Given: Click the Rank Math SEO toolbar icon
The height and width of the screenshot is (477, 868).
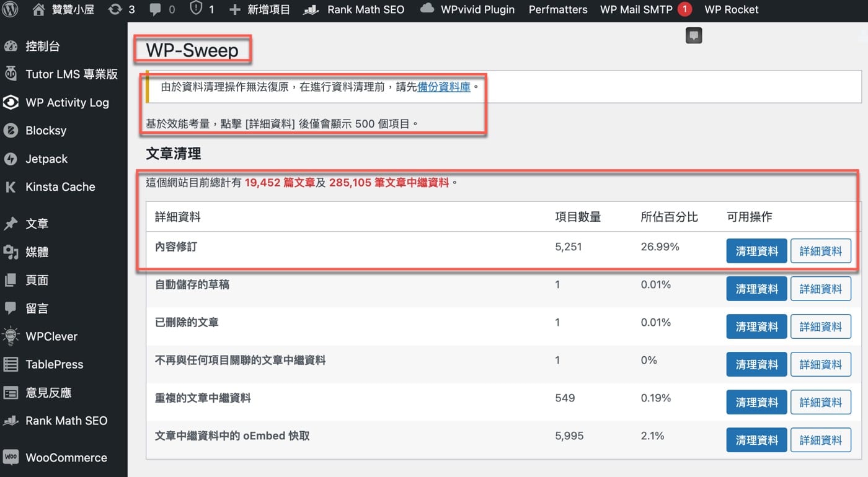Looking at the screenshot, I should point(312,9).
